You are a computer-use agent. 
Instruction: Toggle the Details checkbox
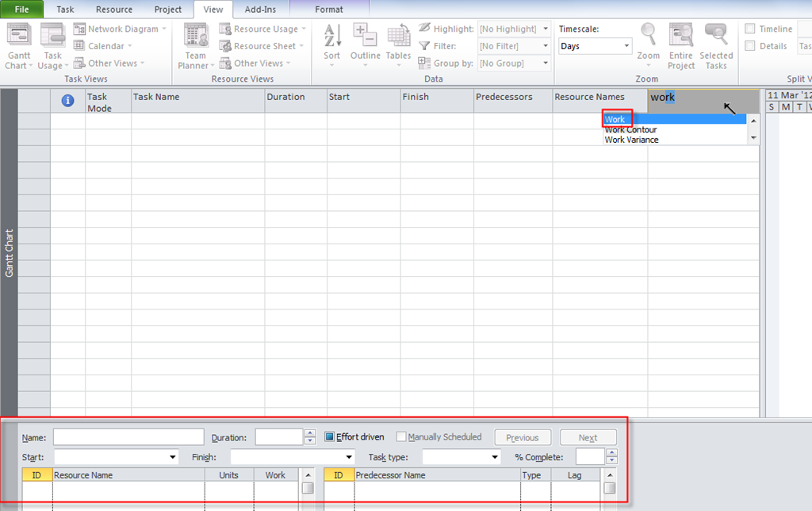(x=750, y=46)
